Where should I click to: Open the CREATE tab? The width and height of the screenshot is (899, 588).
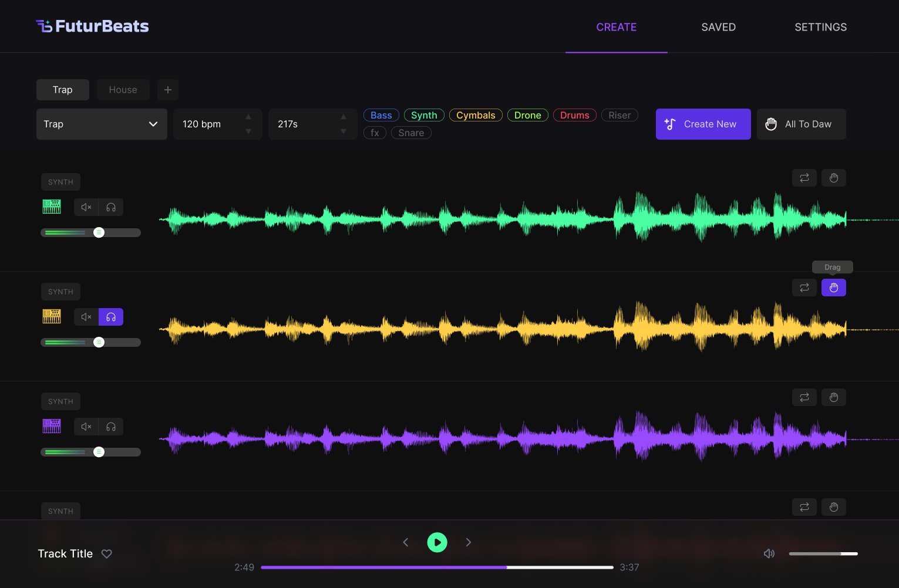tap(616, 27)
